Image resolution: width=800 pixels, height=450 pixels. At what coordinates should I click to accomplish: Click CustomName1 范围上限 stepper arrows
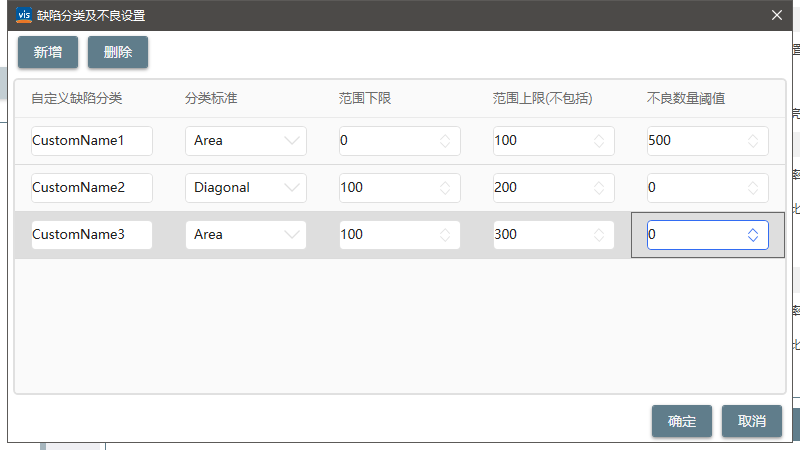599,141
